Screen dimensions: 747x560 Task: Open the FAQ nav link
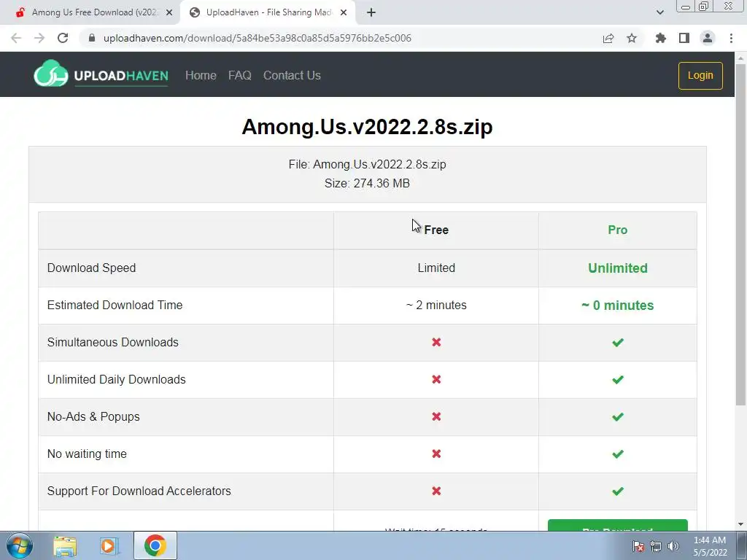click(x=239, y=75)
